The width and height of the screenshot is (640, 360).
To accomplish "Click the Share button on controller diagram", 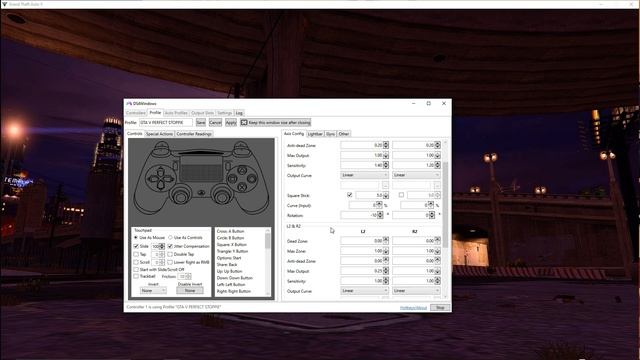I will click(175, 166).
